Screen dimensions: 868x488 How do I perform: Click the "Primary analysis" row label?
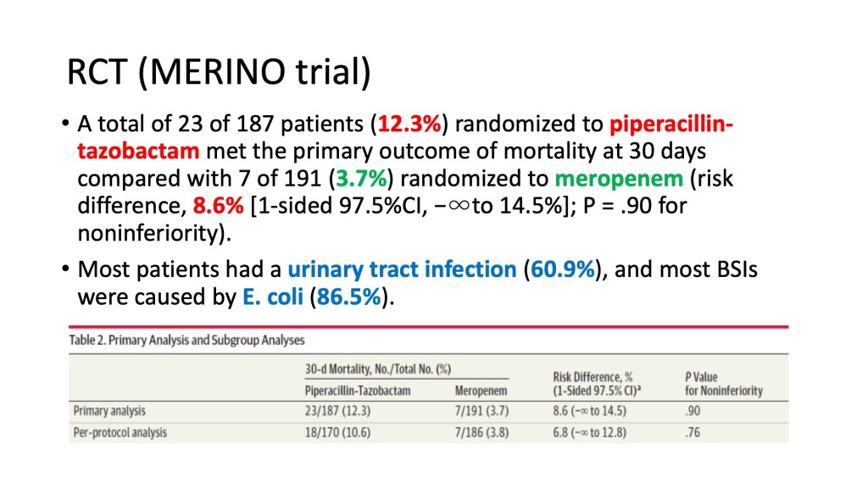pyautogui.click(x=108, y=411)
